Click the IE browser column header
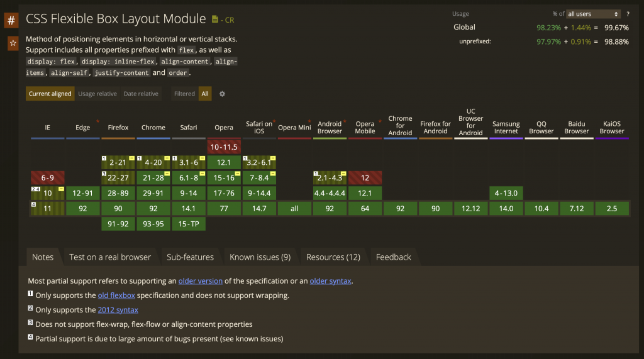644x359 pixels. [48, 128]
